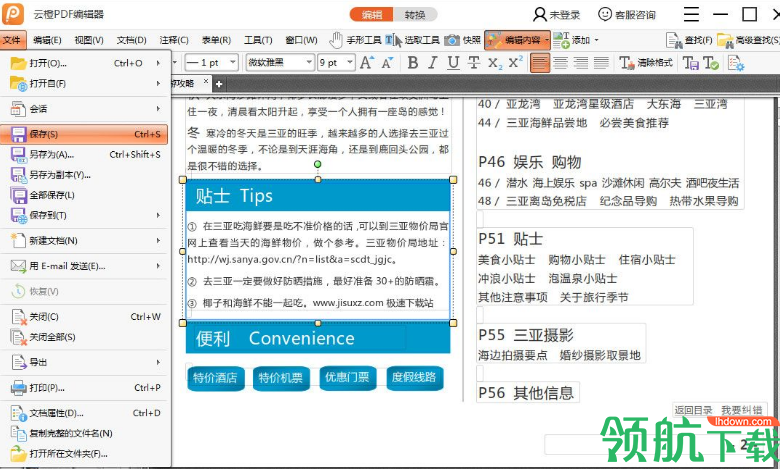Open 客服咨询 customer service

(627, 14)
